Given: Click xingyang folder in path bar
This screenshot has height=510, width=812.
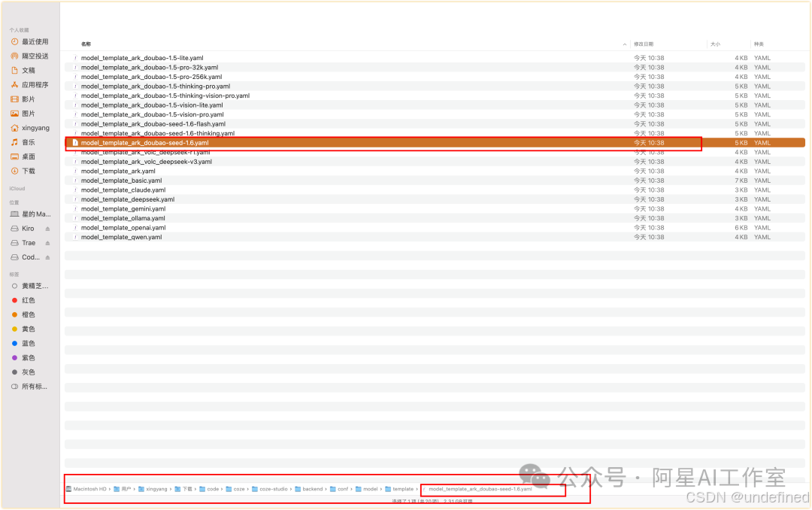Looking at the screenshot, I should [x=153, y=489].
